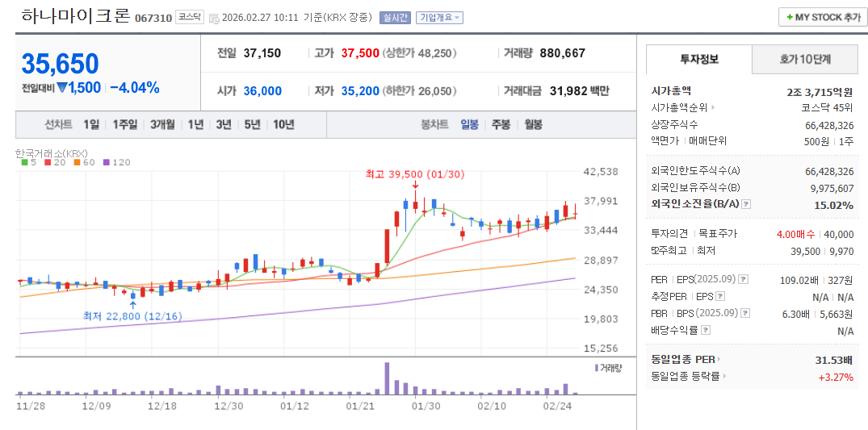Click the 01/30 date on chart axis
Image resolution: width=868 pixels, height=430 pixels.
tap(426, 405)
